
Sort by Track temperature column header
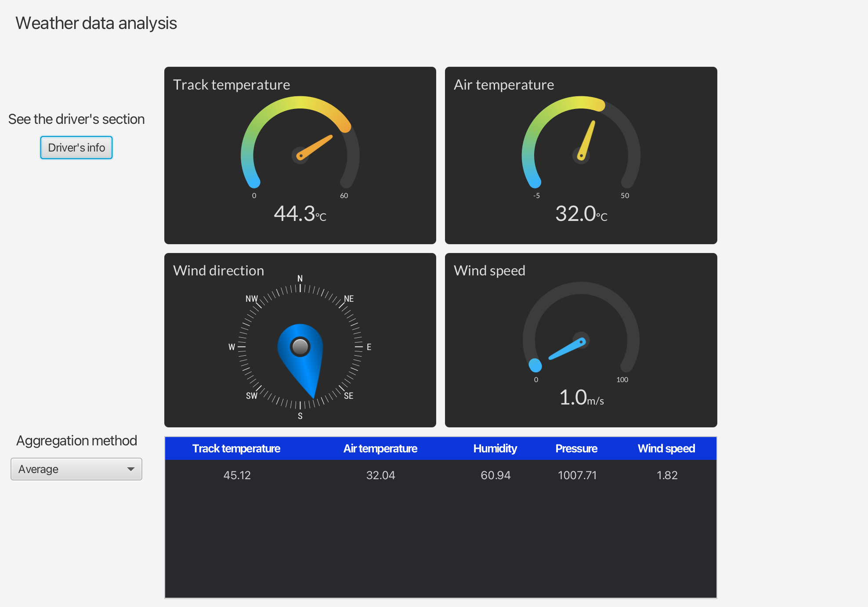(x=236, y=448)
